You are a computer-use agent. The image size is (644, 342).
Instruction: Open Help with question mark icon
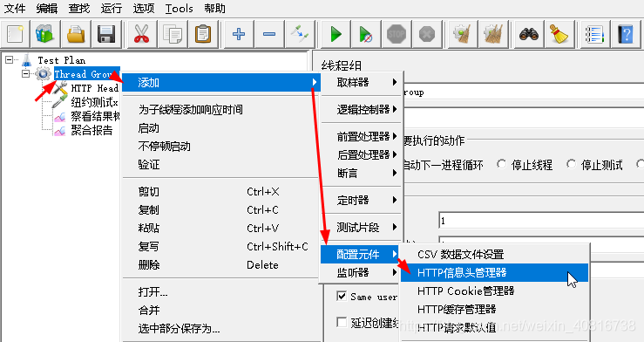pos(625,34)
